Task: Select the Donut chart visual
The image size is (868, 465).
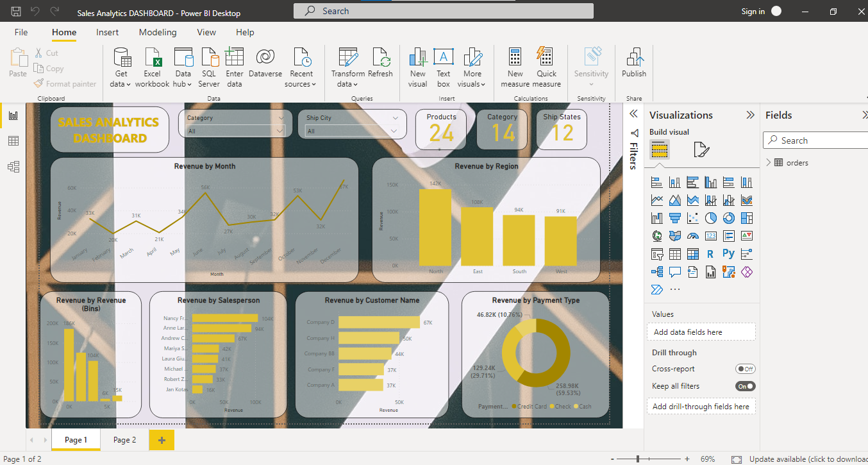Action: tap(728, 217)
